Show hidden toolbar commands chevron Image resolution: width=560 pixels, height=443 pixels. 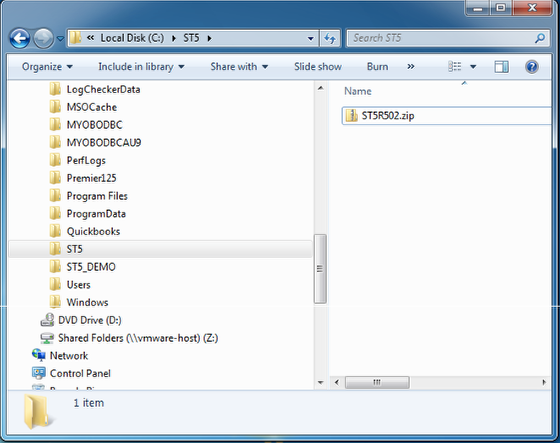click(411, 67)
